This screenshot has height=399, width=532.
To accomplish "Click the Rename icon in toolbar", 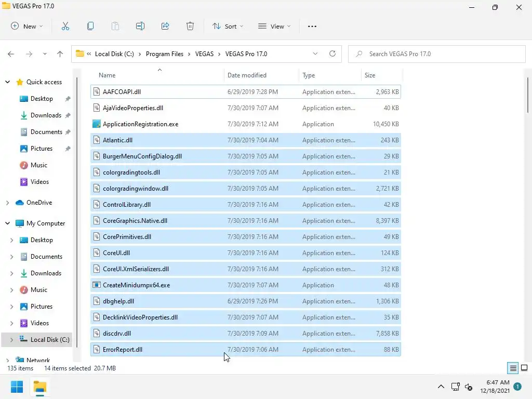I will pos(140,26).
